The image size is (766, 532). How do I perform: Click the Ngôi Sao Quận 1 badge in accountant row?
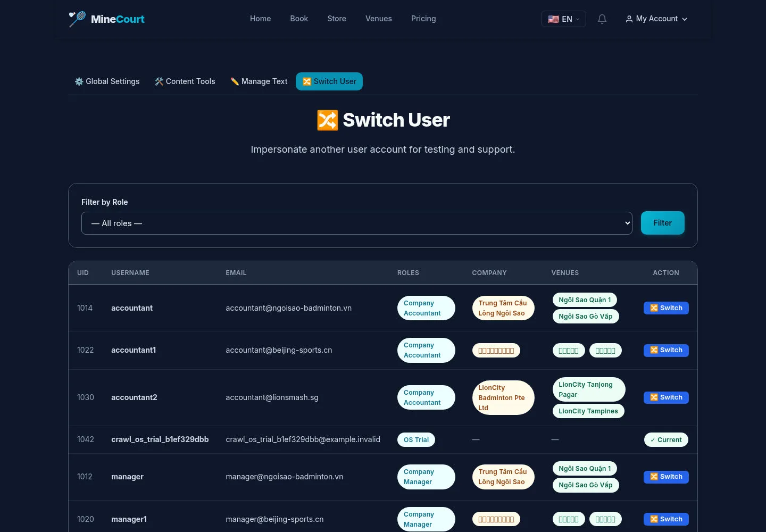tap(585, 300)
